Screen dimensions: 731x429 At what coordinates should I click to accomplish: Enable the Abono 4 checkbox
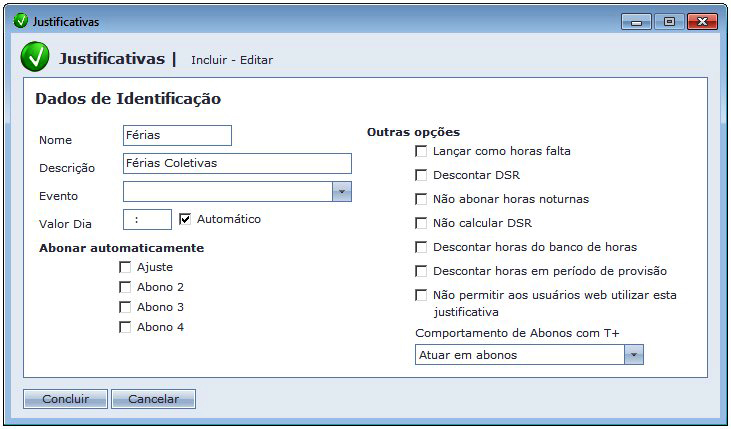pos(125,327)
